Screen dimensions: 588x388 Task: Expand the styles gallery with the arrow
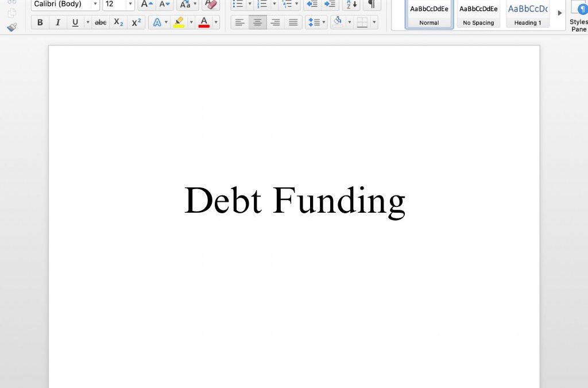click(559, 13)
